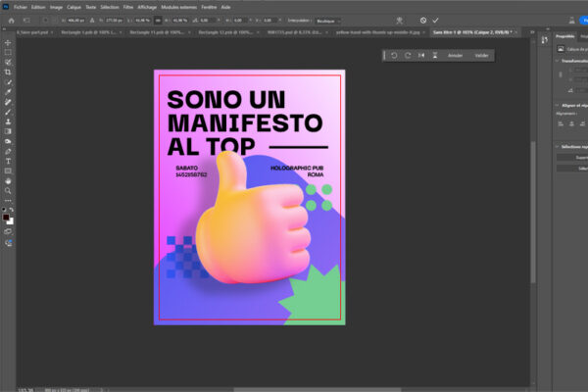The height and width of the screenshot is (392, 588).
Task: Select the Rectangular Marquee tool
Action: point(8,52)
